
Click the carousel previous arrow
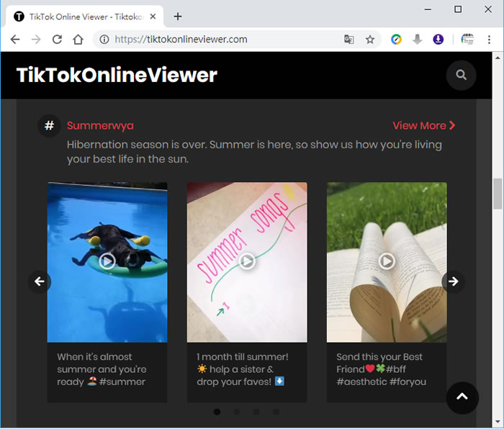(x=40, y=281)
